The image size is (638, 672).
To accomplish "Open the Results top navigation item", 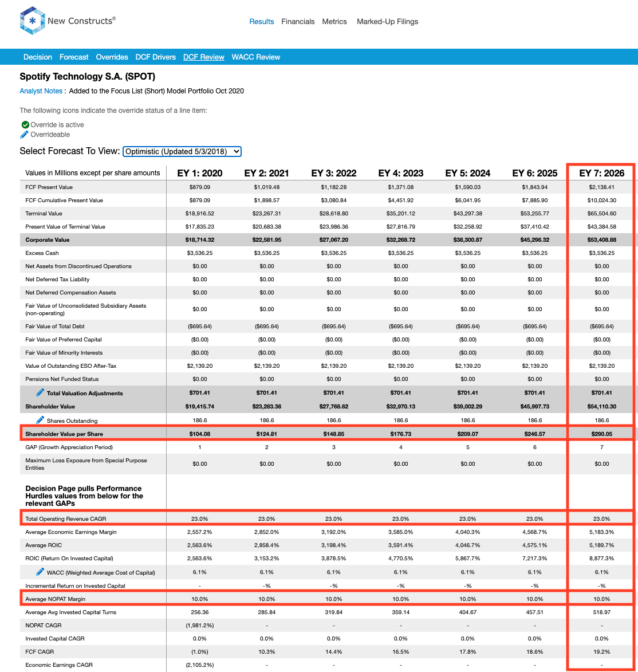I will (261, 21).
